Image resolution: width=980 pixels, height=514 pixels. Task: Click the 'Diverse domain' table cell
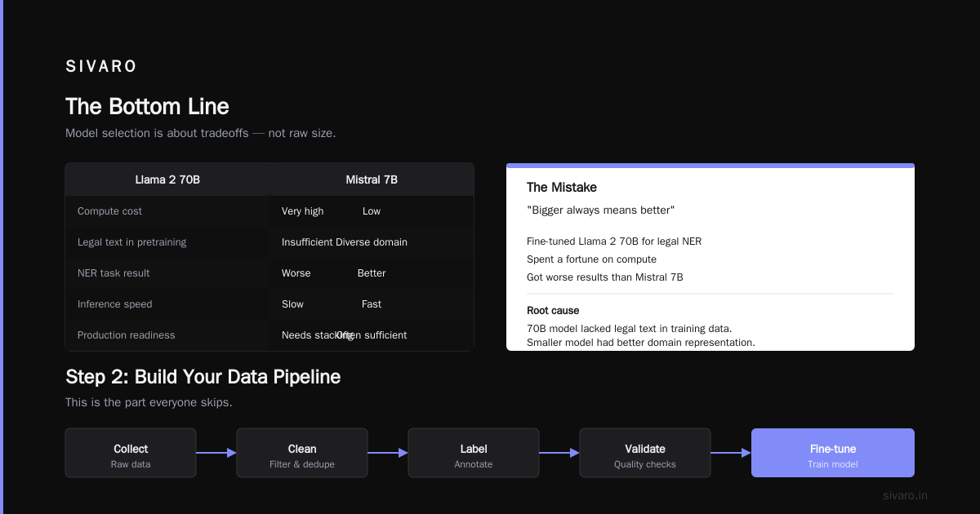click(372, 242)
